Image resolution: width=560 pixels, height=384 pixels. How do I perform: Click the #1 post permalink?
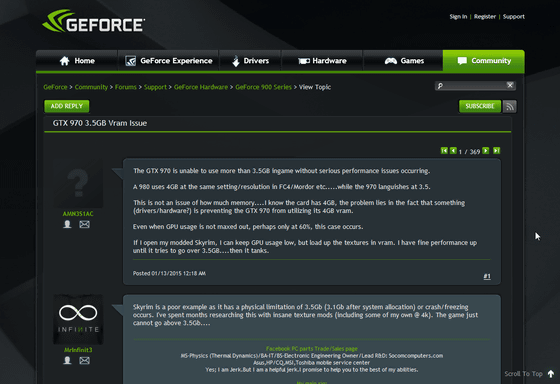coord(487,276)
